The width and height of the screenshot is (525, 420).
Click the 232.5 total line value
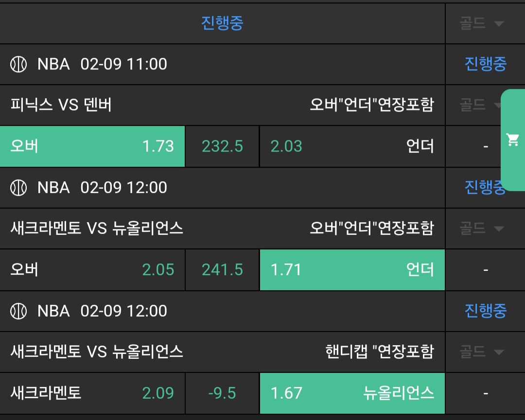click(222, 146)
